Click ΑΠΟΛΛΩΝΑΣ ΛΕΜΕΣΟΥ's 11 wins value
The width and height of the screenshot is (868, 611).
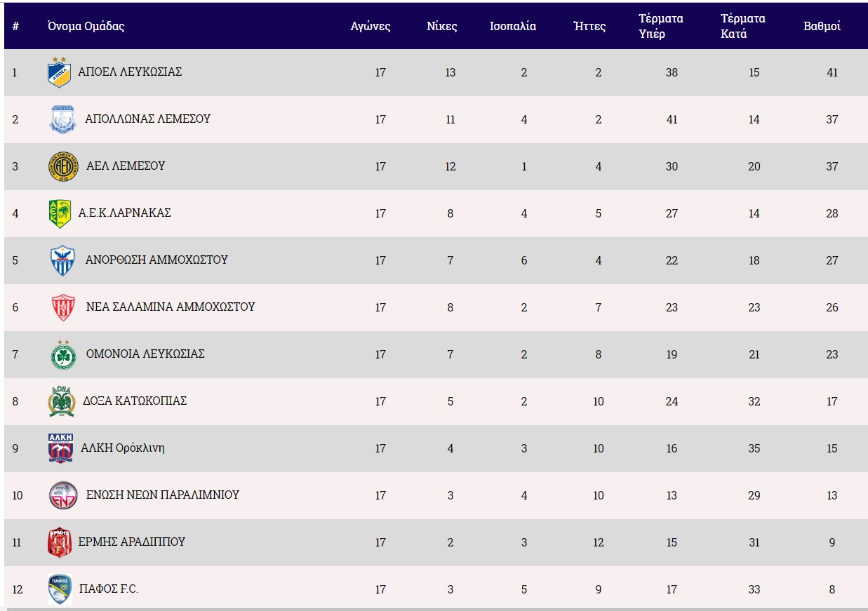click(450, 119)
